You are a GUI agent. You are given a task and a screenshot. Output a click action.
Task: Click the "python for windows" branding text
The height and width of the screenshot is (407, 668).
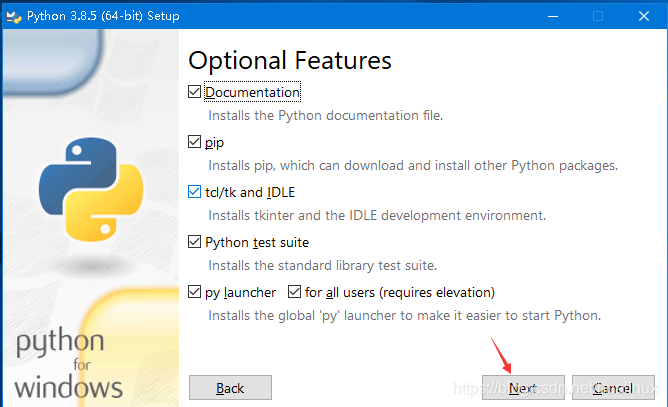68,364
